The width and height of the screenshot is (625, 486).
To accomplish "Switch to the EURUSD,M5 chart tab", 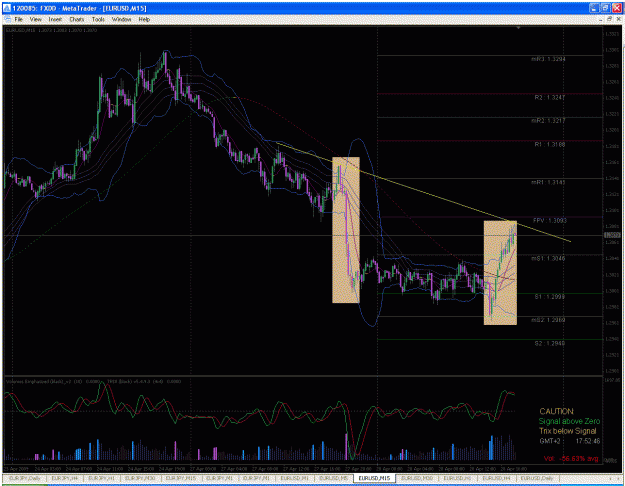I will tap(334, 478).
